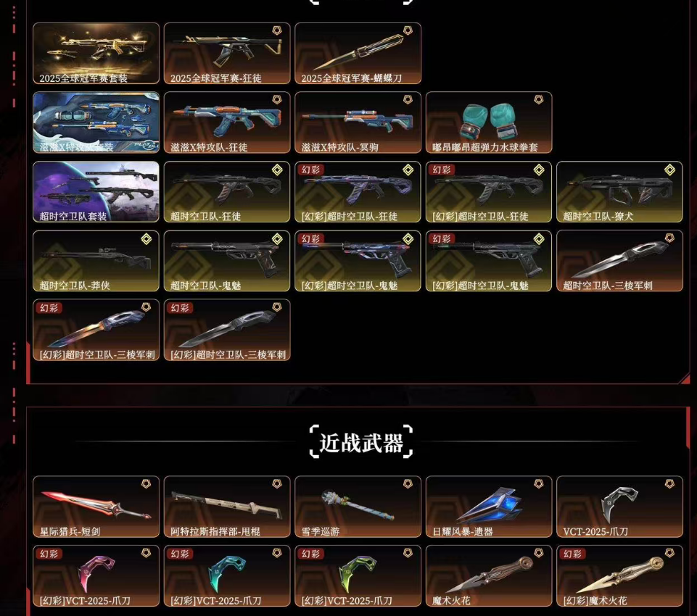Select the 阿特拉斯指挥部-甩棍 baton skin
The width and height of the screenshot is (697, 616).
[227, 507]
